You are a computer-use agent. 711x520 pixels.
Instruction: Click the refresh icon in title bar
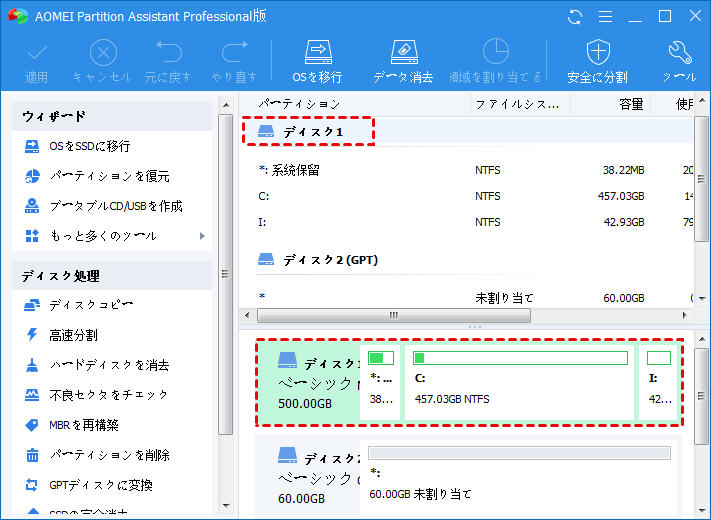tap(575, 17)
